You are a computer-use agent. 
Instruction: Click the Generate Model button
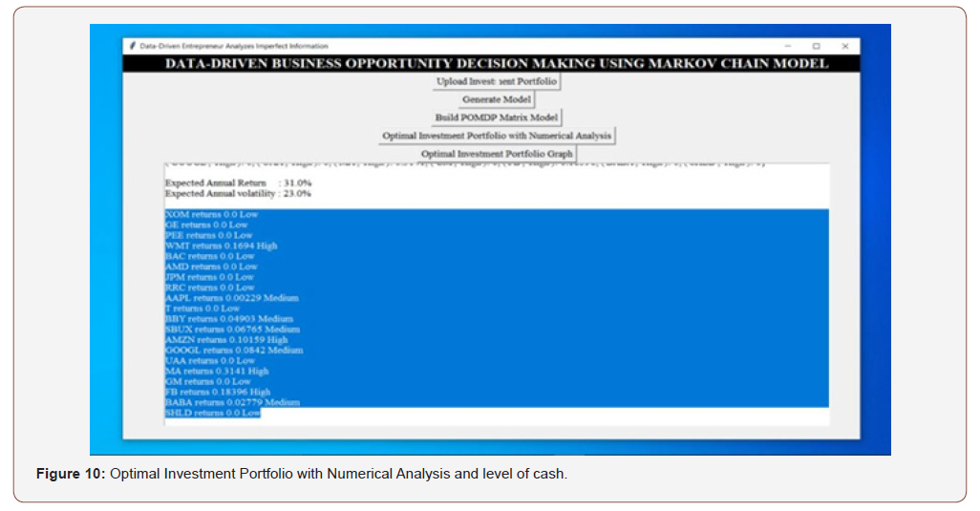[x=497, y=99]
